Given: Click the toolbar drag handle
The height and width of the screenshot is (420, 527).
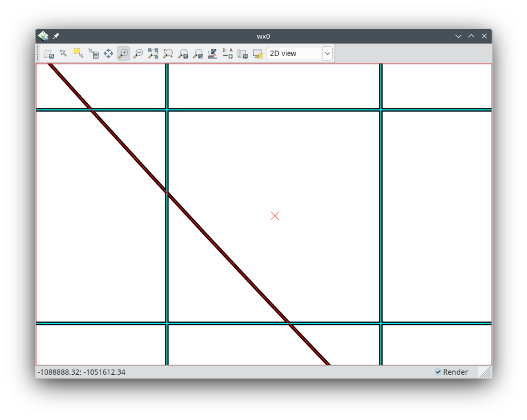Looking at the screenshot, I should [x=38, y=54].
